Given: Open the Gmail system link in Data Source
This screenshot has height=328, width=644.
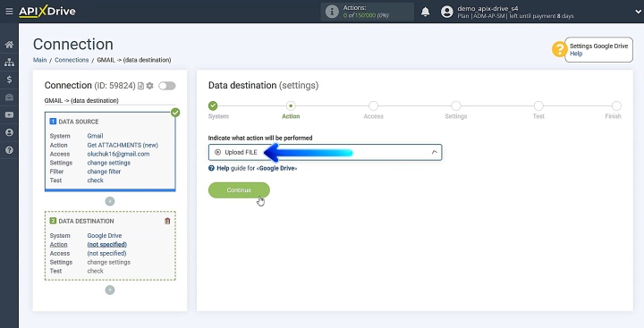Looking at the screenshot, I should pyautogui.click(x=95, y=136).
